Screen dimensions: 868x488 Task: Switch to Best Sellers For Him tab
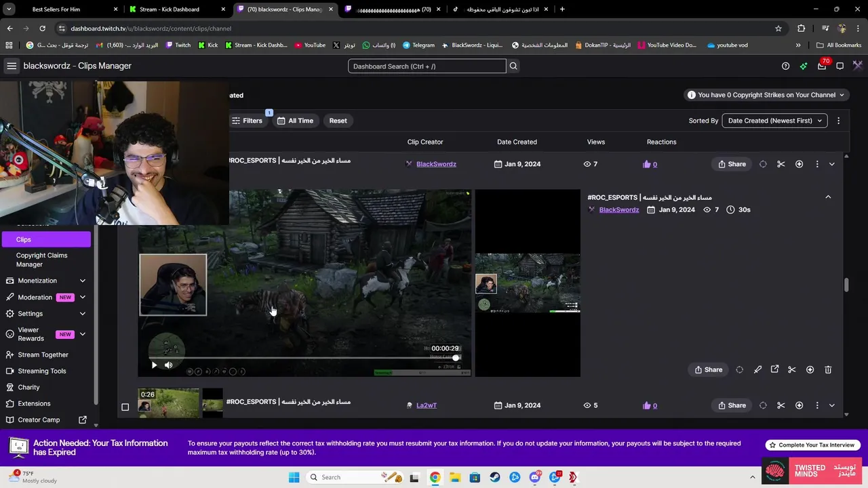pyautogui.click(x=64, y=9)
